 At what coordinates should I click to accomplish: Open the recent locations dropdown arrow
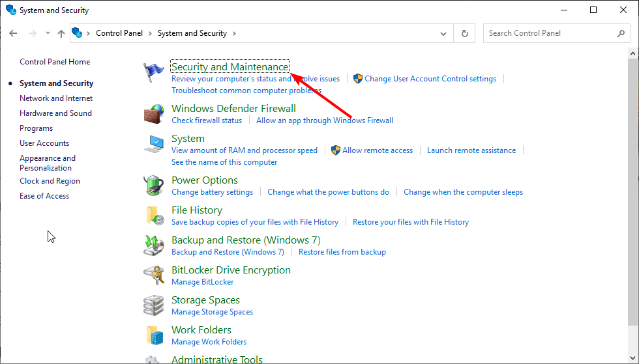(48, 33)
